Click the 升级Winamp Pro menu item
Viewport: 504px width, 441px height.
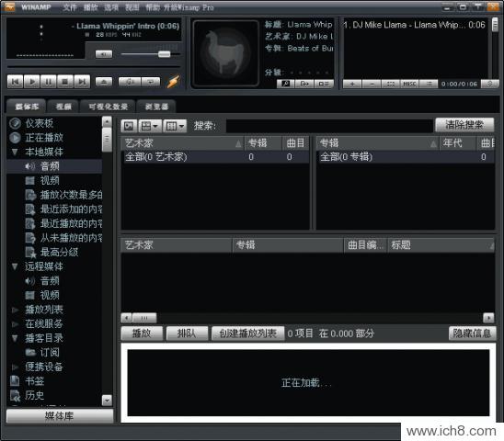[189, 7]
